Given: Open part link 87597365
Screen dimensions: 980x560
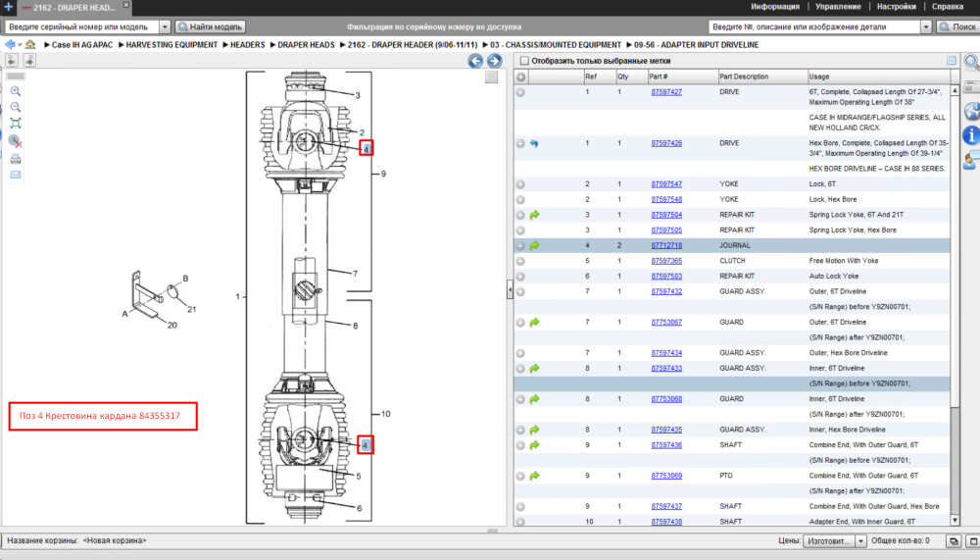Looking at the screenshot, I should pyautogui.click(x=666, y=261).
